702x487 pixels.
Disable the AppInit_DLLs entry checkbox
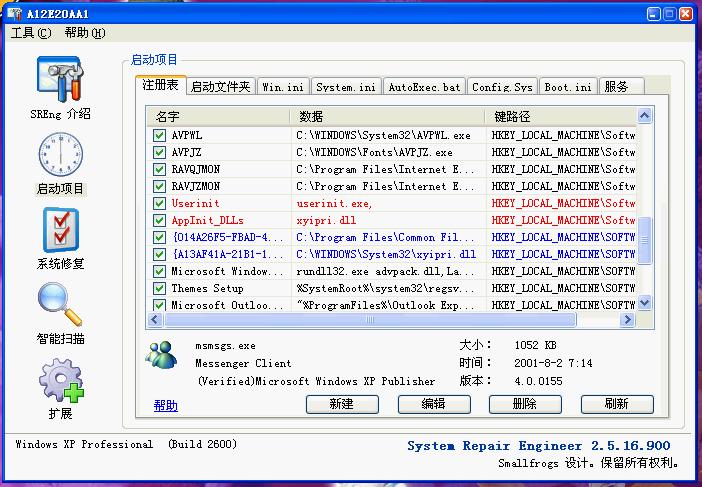coord(159,220)
